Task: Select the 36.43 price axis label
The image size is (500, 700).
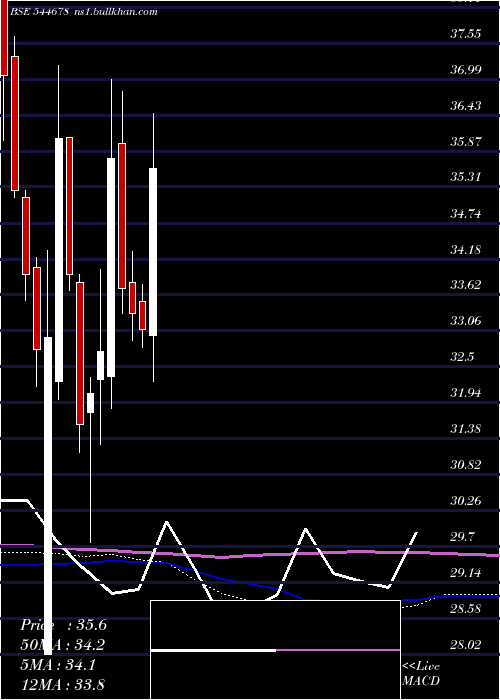Action: 466,105
